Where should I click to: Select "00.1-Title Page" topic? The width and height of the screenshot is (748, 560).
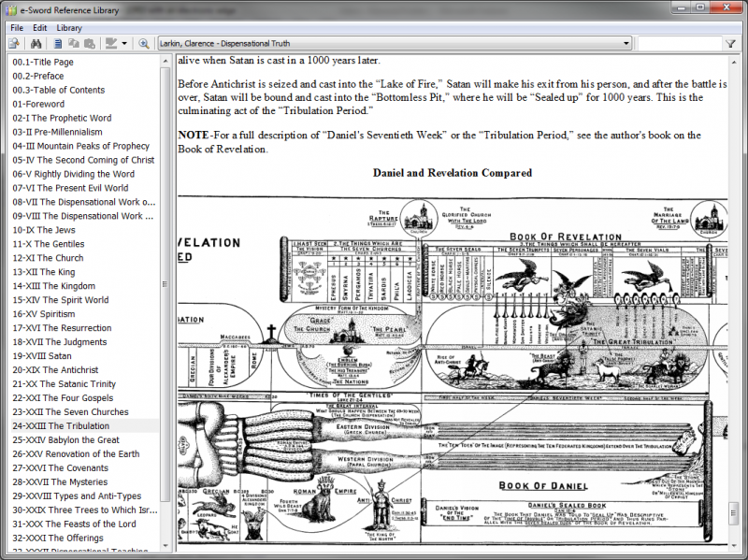pyautogui.click(x=43, y=62)
